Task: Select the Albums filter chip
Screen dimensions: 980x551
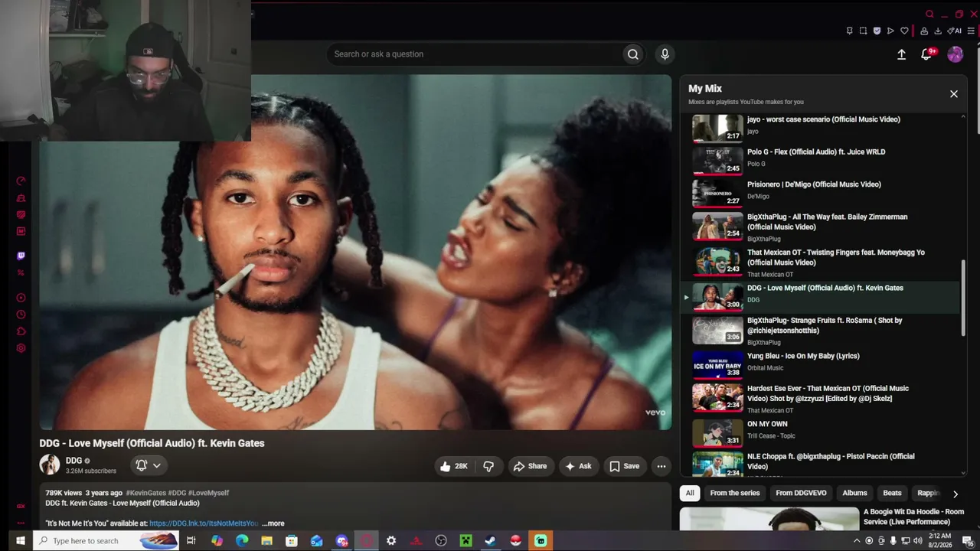Action: 854,493
